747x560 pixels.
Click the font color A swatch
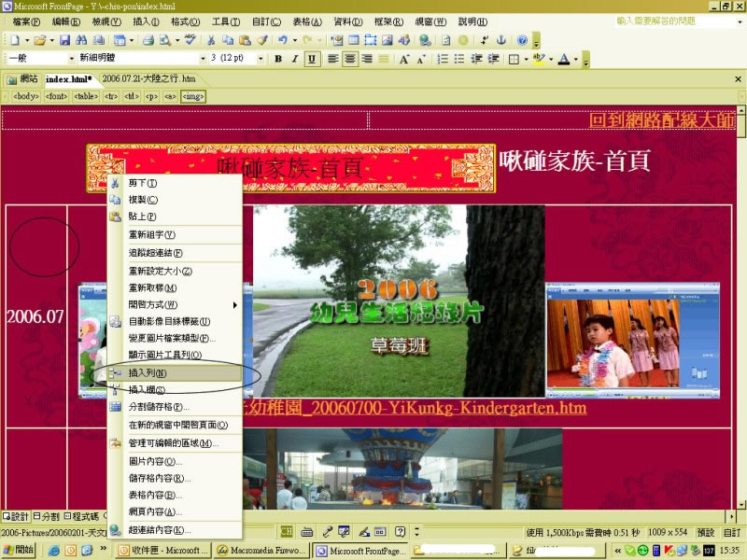coord(563,59)
